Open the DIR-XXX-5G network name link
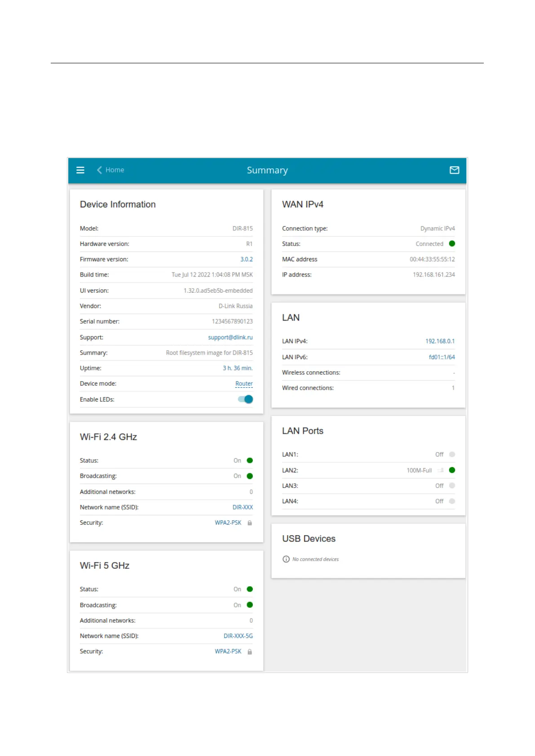Screen dimensions: 535x756 [238, 636]
